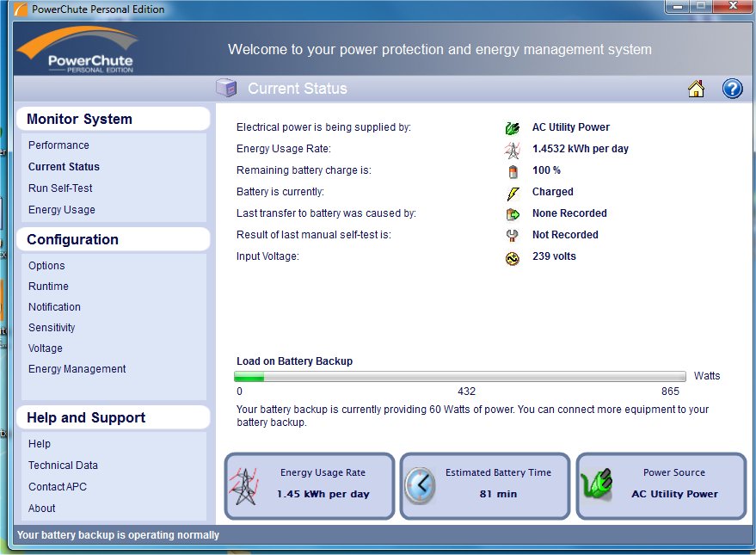Click the Load on Battery Backup progress bar
The height and width of the screenshot is (555, 756).
point(459,376)
